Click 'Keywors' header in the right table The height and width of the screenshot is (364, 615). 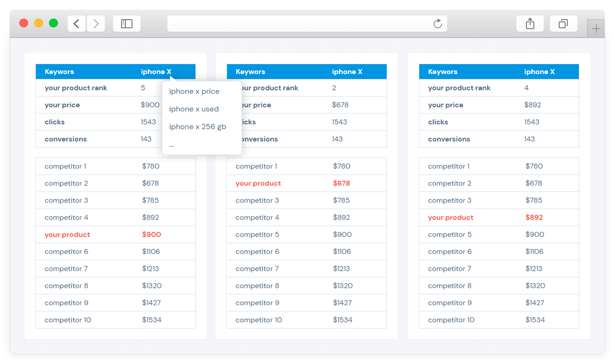coord(443,72)
